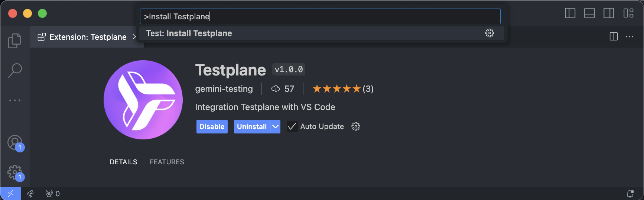644x200 pixels.
Task: Expand the Uninstall dropdown arrow
Action: (x=275, y=126)
